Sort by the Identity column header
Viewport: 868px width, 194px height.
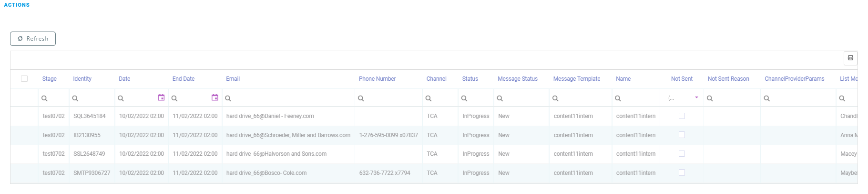(x=82, y=79)
